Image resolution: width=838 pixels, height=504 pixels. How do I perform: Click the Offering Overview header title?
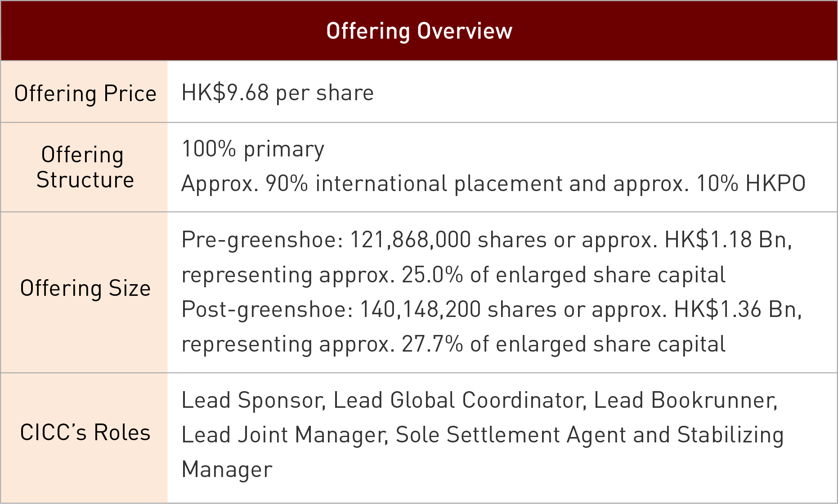tap(419, 31)
